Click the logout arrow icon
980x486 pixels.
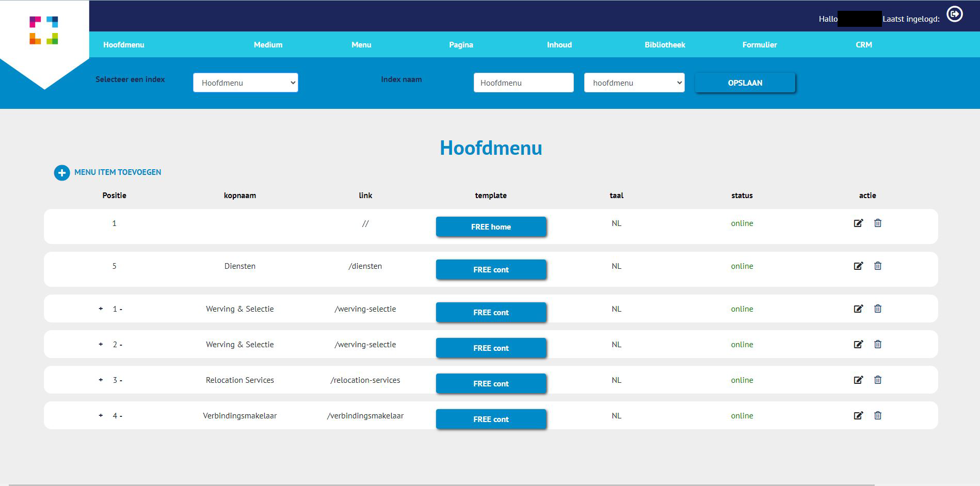[955, 14]
